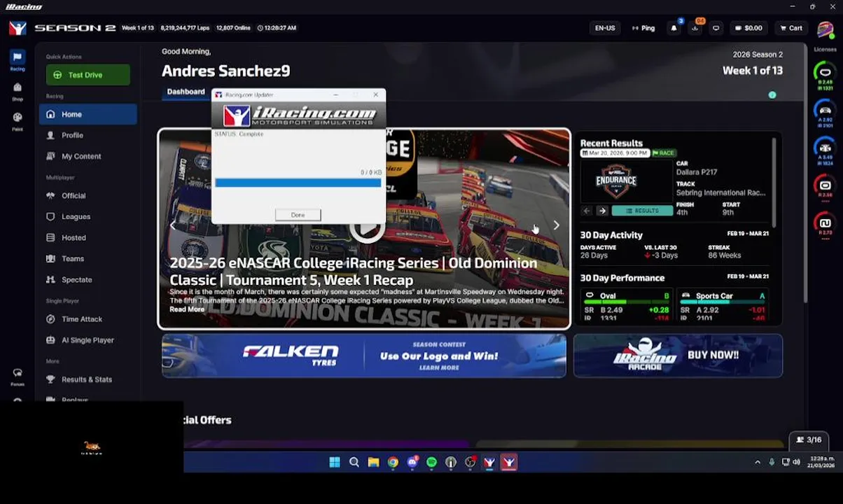
Task: Start a Test Drive
Action: tap(88, 75)
